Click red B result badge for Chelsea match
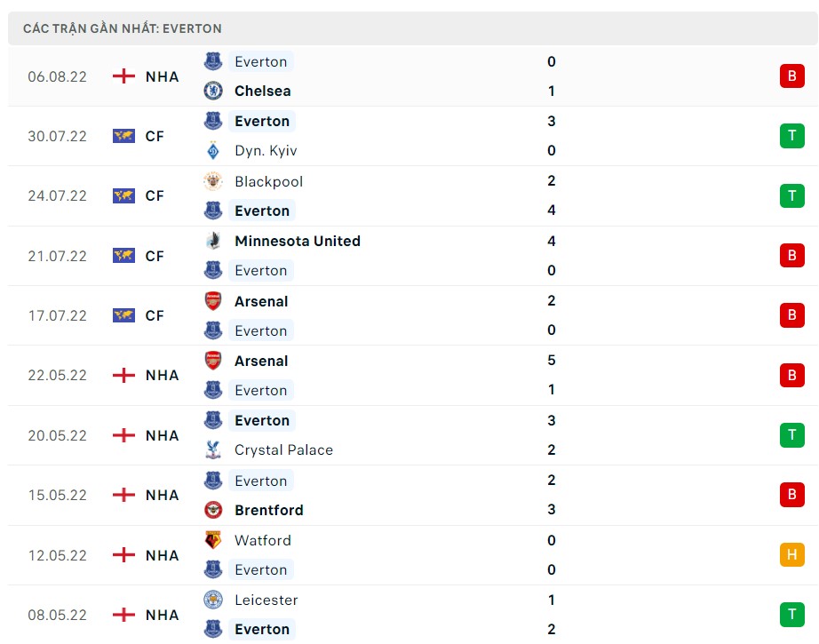Screen dimensions: 819x644 click(791, 76)
